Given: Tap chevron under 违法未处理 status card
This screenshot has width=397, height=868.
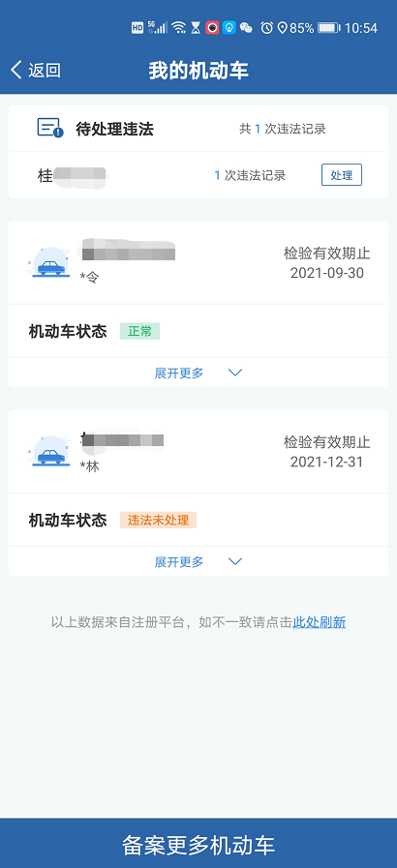Looking at the screenshot, I should tap(235, 562).
